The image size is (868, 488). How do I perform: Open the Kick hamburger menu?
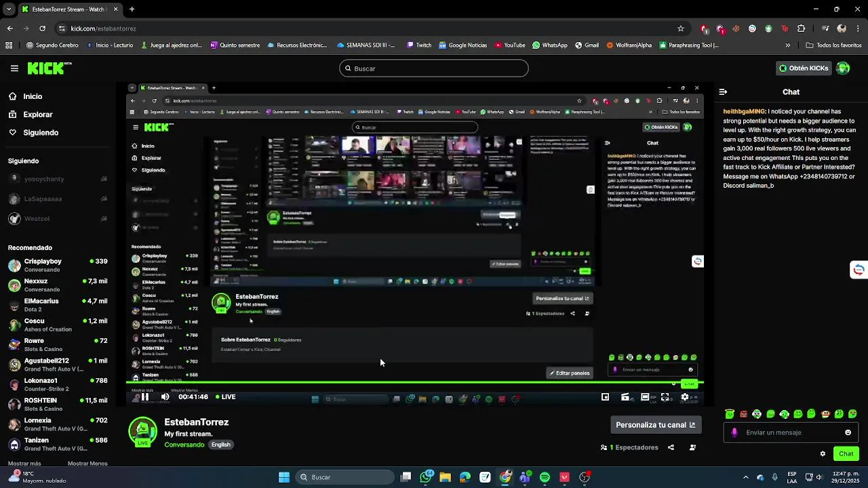pos(14,68)
